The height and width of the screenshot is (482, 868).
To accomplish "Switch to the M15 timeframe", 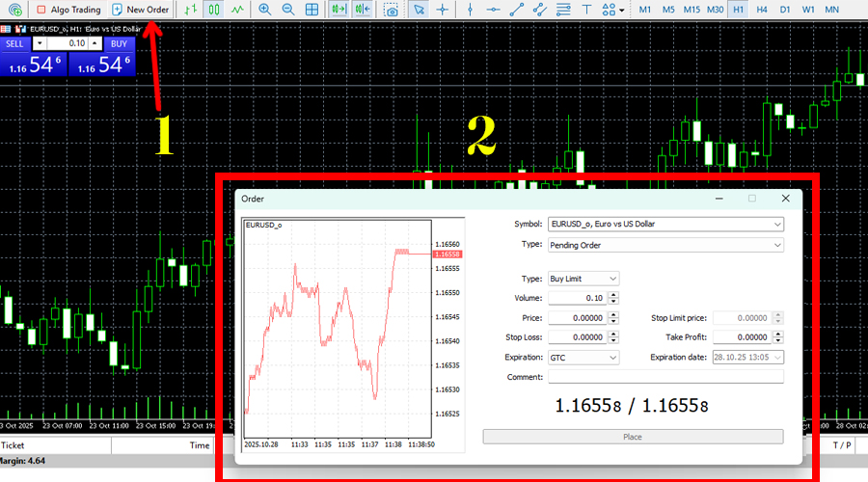I will [x=692, y=10].
